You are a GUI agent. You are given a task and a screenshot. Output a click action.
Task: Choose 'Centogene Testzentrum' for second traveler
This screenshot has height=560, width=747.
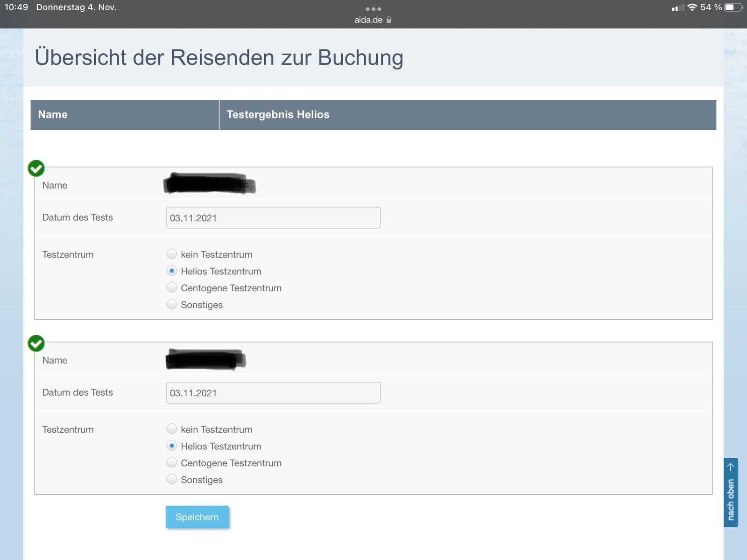point(172,462)
